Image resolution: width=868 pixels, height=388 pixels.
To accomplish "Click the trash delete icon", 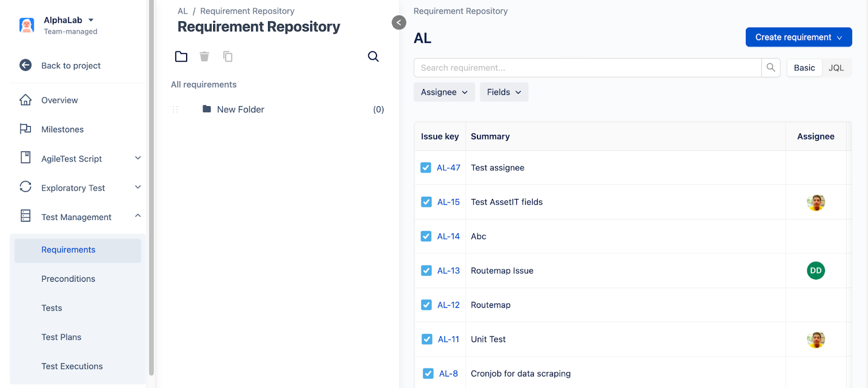I will pos(205,56).
